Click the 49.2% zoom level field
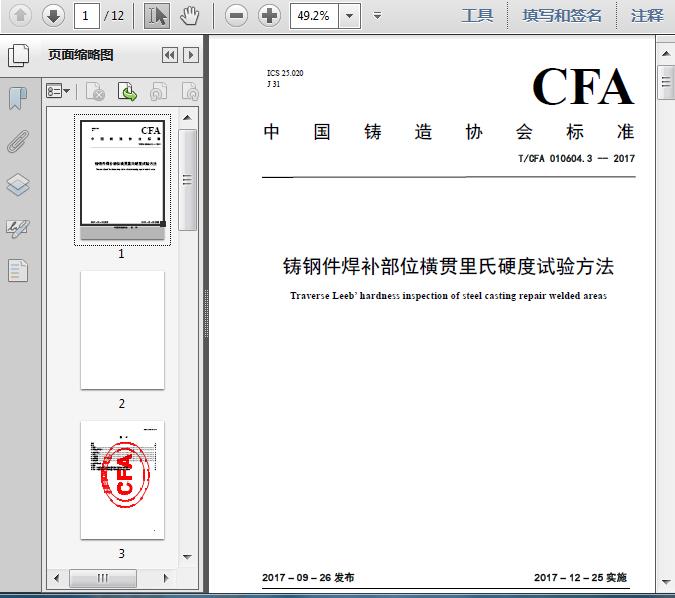Image resolution: width=675 pixels, height=598 pixels. click(315, 16)
